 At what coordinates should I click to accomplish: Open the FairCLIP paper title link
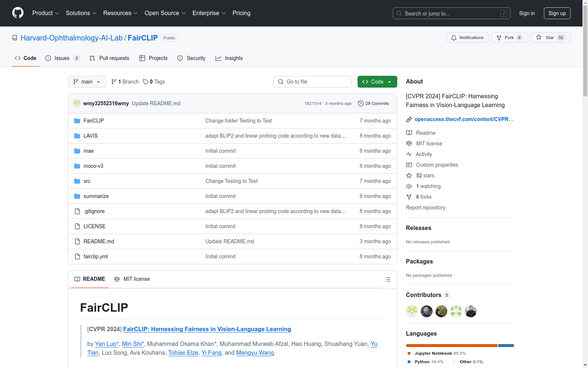(207, 329)
